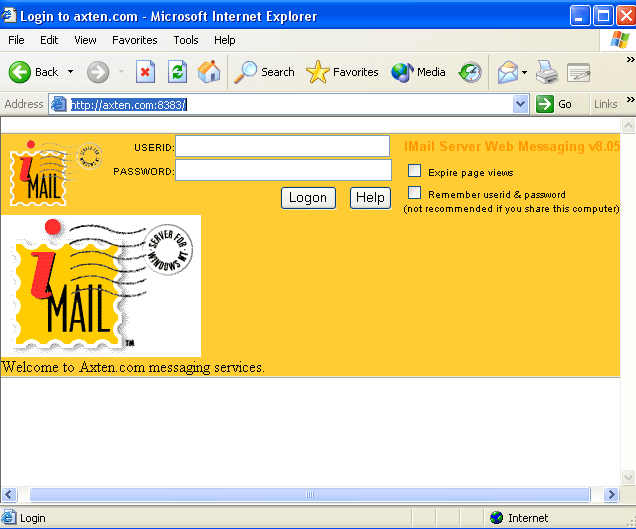The width and height of the screenshot is (636, 529).
Task: Click inside the PASSWORD field
Action: pyautogui.click(x=283, y=170)
